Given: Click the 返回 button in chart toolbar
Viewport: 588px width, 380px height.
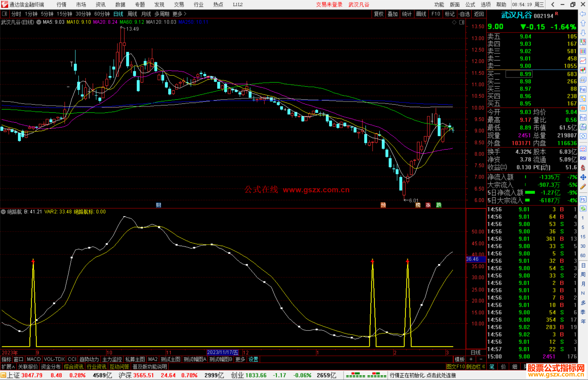Looking at the screenshot, I should tap(479, 14).
